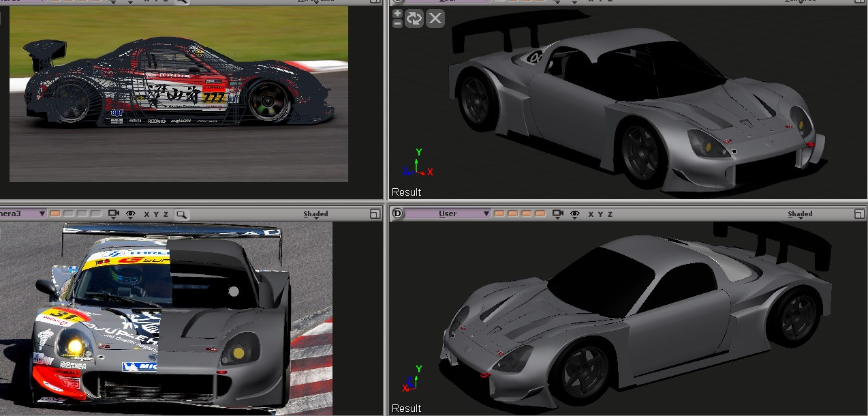Maximize the camera3 viewport
Viewport: 868px width, 416px height.
(374, 214)
